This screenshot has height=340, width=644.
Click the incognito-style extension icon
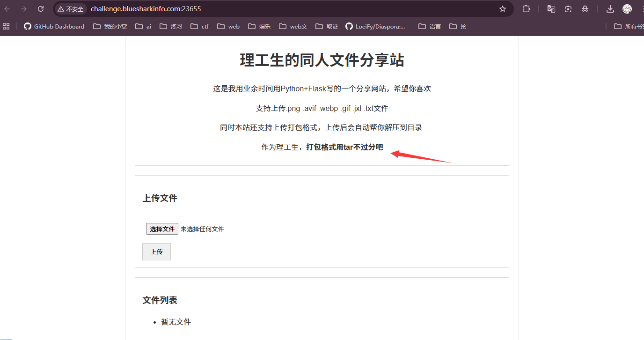(x=585, y=9)
